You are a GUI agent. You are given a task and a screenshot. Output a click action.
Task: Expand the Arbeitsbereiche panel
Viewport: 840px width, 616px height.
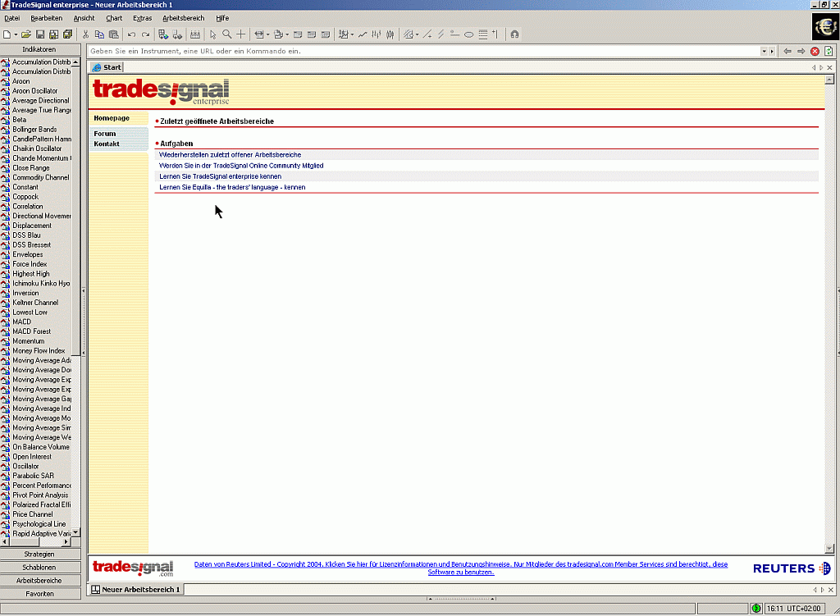(40, 581)
